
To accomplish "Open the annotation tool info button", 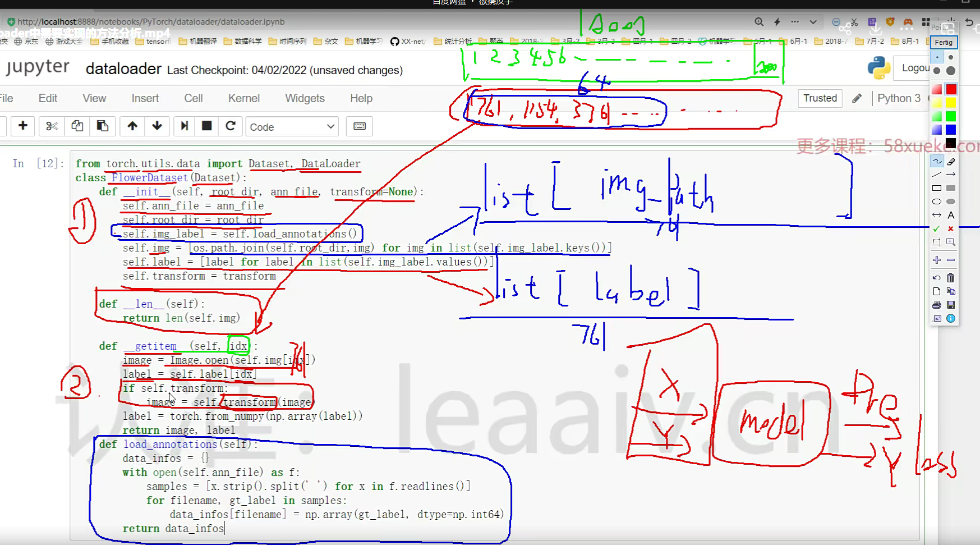I will (x=951, y=319).
